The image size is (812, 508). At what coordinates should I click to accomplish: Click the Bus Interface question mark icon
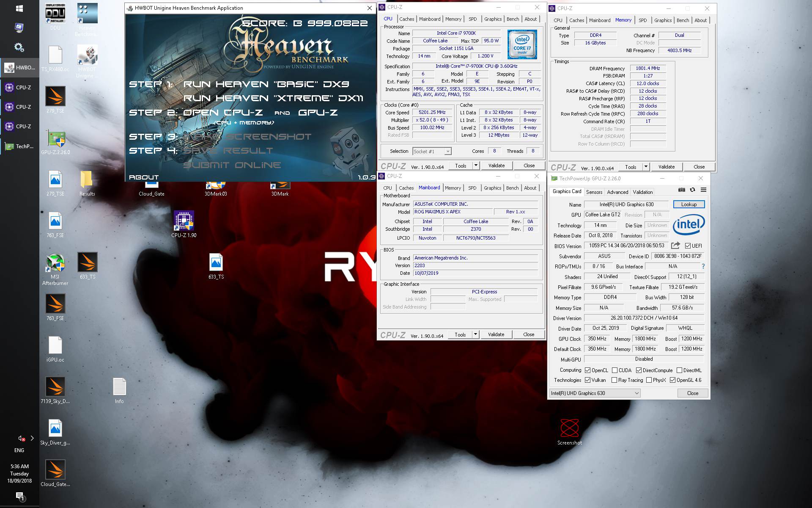tap(703, 266)
